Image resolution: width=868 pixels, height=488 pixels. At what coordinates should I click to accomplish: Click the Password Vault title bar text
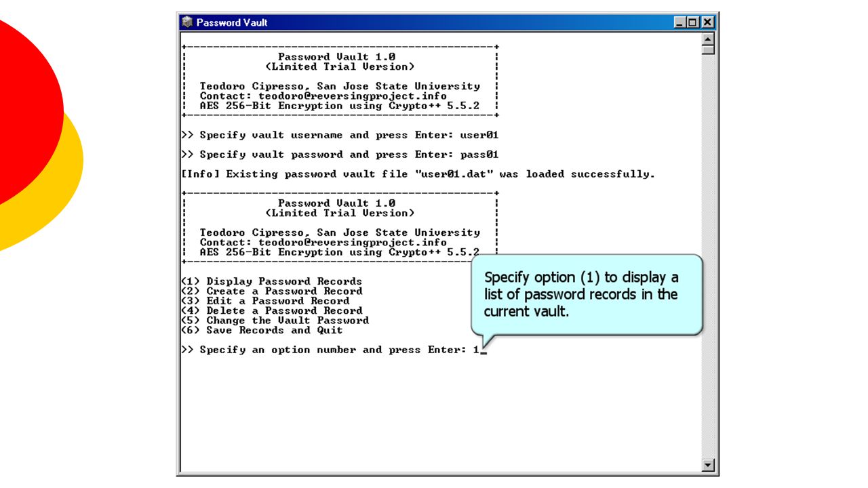tap(232, 22)
